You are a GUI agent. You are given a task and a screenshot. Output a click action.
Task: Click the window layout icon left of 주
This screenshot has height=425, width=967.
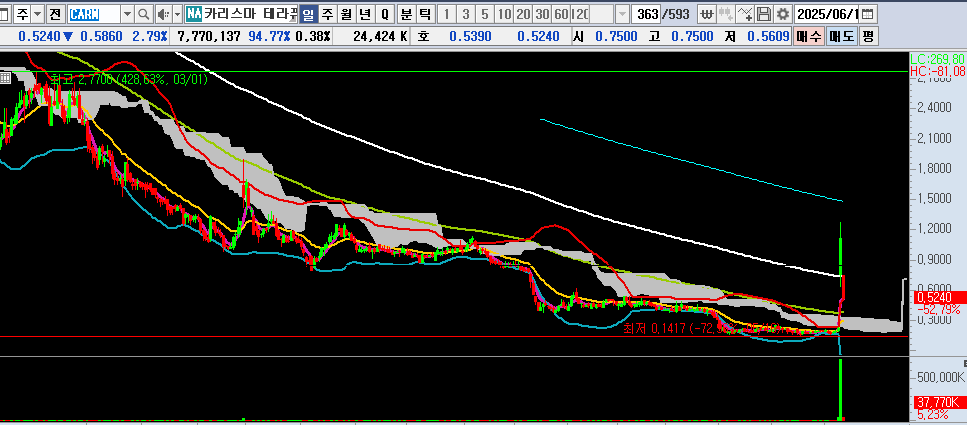click(6, 14)
